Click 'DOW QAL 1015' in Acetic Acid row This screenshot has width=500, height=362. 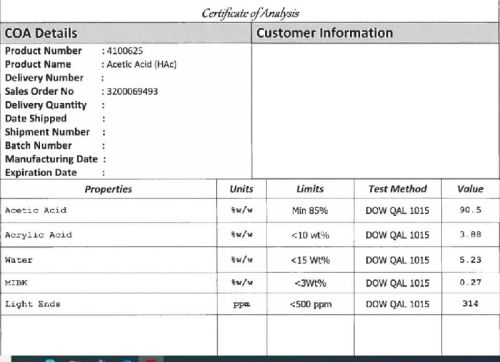point(397,211)
